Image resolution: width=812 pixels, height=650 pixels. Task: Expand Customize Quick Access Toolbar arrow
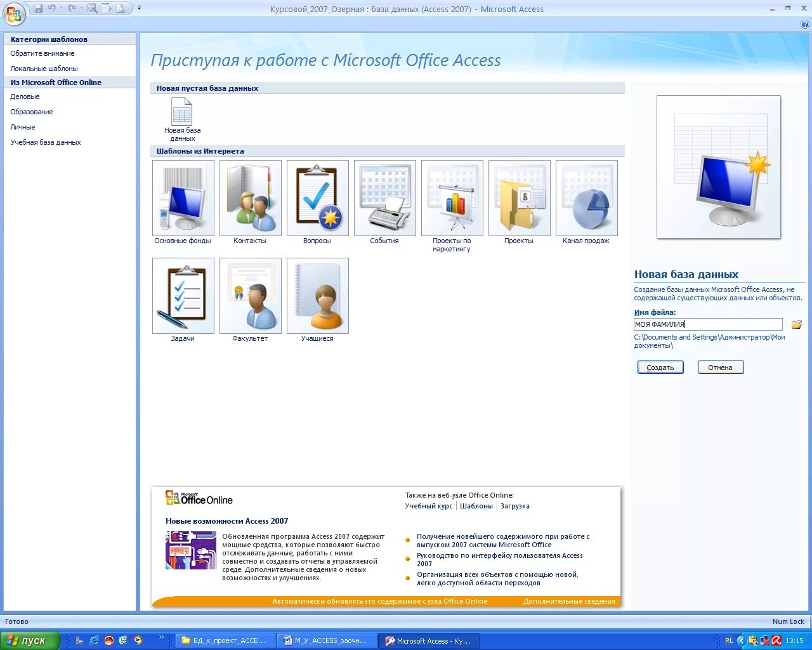[139, 9]
